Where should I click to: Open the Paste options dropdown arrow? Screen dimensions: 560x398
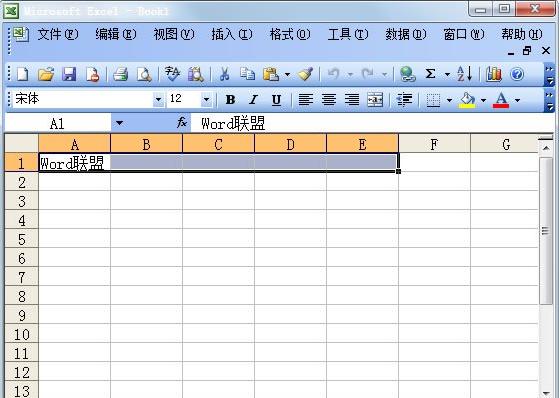(288, 75)
